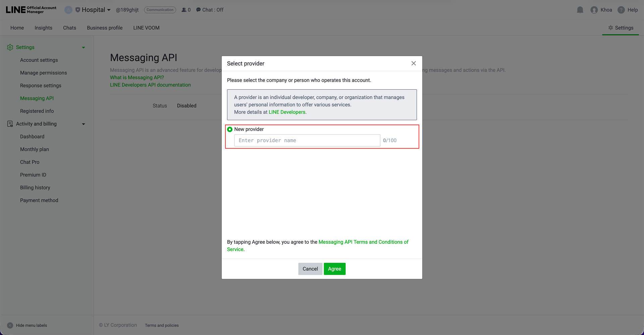Toggle the Chat : Off status
Image resolution: width=644 pixels, height=335 pixels.
210,10
